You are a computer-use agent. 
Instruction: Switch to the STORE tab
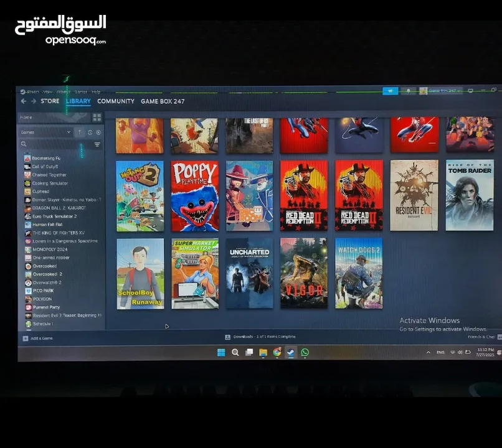(49, 101)
